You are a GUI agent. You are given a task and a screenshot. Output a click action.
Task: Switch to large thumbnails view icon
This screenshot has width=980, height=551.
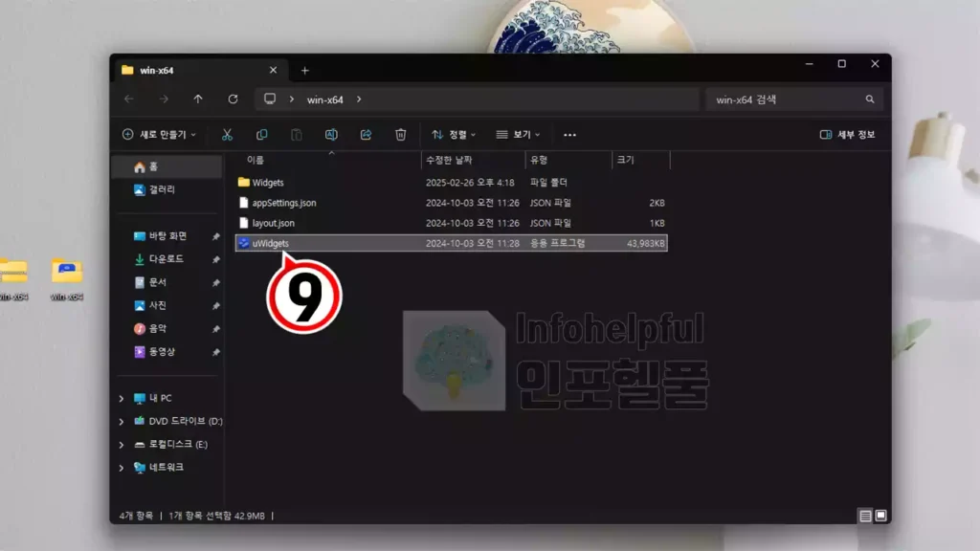880,516
